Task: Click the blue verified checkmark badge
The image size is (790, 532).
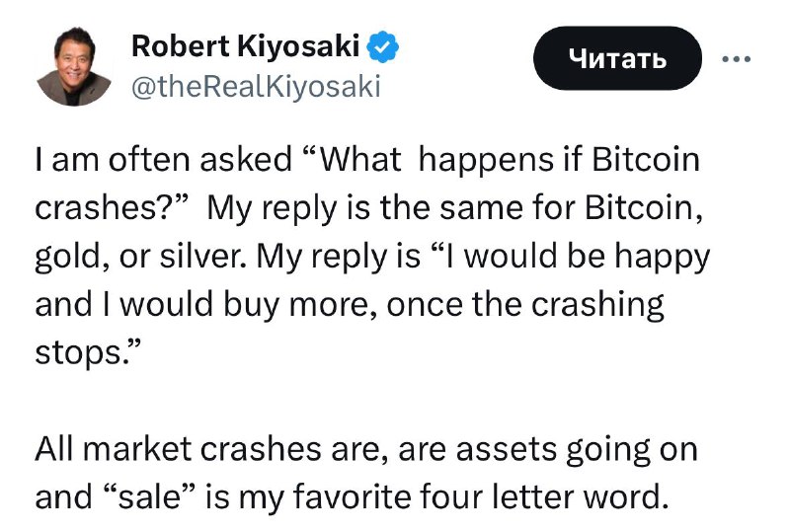Action: click(x=383, y=46)
